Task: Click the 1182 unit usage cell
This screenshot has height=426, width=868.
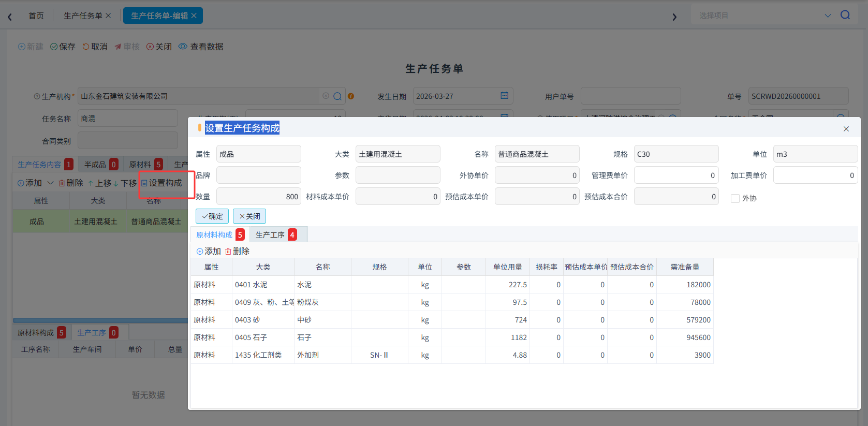Action: [x=508, y=337]
